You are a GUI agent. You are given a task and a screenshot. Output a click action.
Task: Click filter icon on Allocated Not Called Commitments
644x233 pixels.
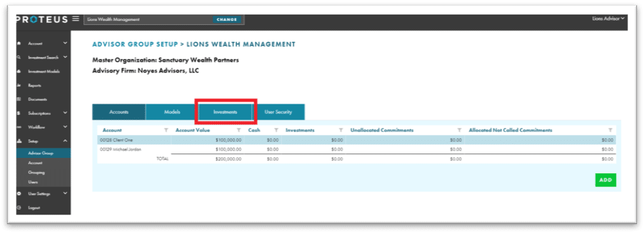point(610,131)
